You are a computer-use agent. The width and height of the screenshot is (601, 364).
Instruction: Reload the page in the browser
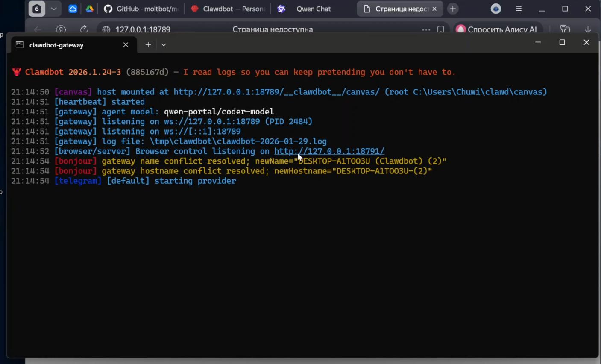84,29
